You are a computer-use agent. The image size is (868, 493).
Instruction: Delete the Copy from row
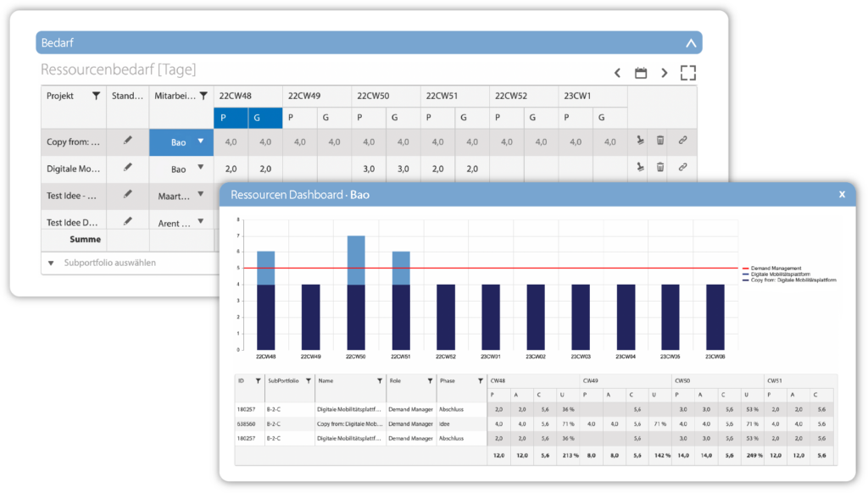coord(660,142)
